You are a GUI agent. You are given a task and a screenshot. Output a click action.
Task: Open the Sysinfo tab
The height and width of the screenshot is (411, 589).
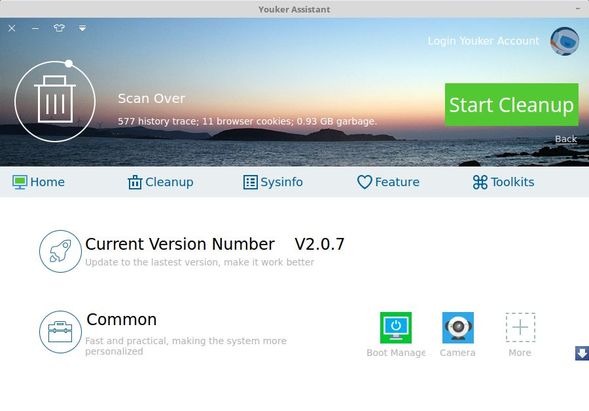[x=273, y=182]
